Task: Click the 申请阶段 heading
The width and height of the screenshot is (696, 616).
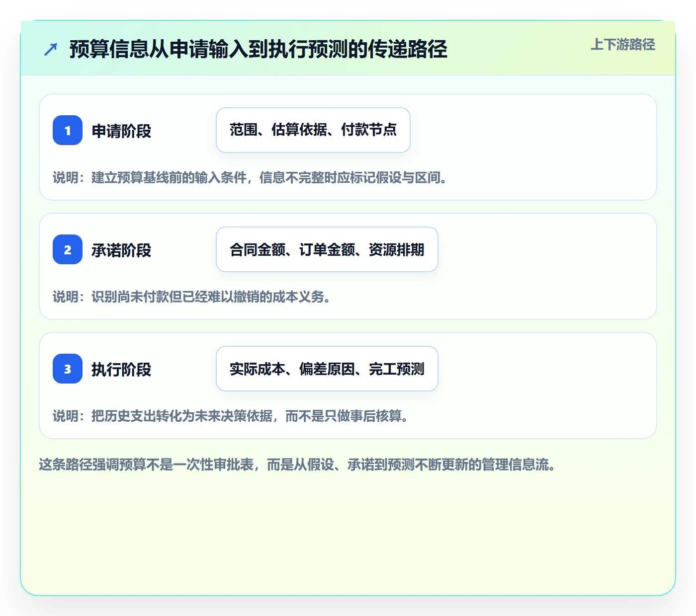Action: pos(121,131)
